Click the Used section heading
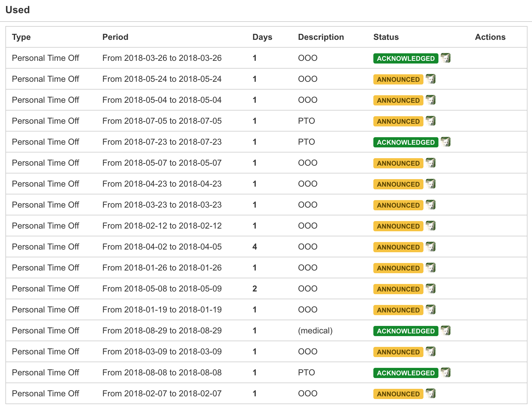The height and width of the screenshot is (408, 532). [x=18, y=10]
